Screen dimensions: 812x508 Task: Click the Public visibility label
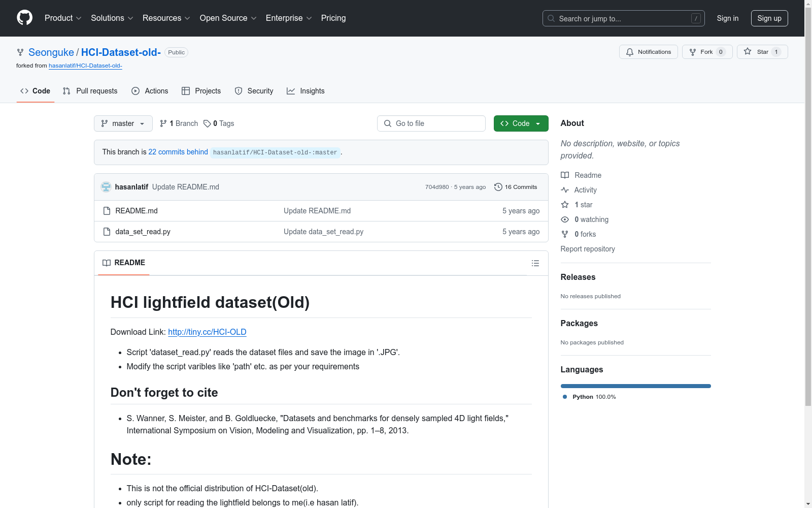[176, 52]
